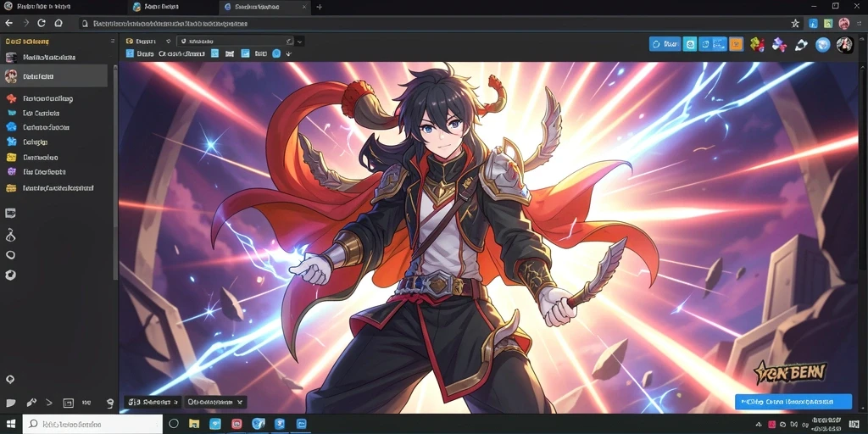The width and height of the screenshot is (868, 434).
Task: Focus the browser address bar
Action: (437, 24)
